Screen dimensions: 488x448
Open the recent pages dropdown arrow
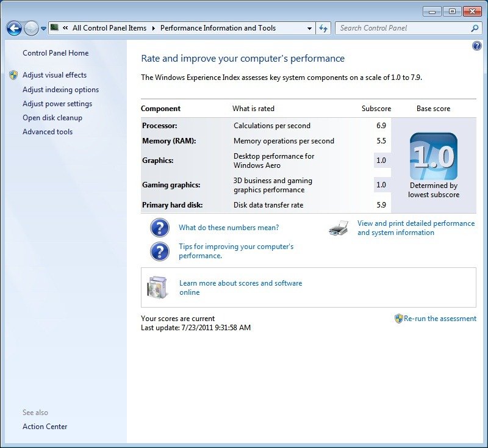click(43, 29)
